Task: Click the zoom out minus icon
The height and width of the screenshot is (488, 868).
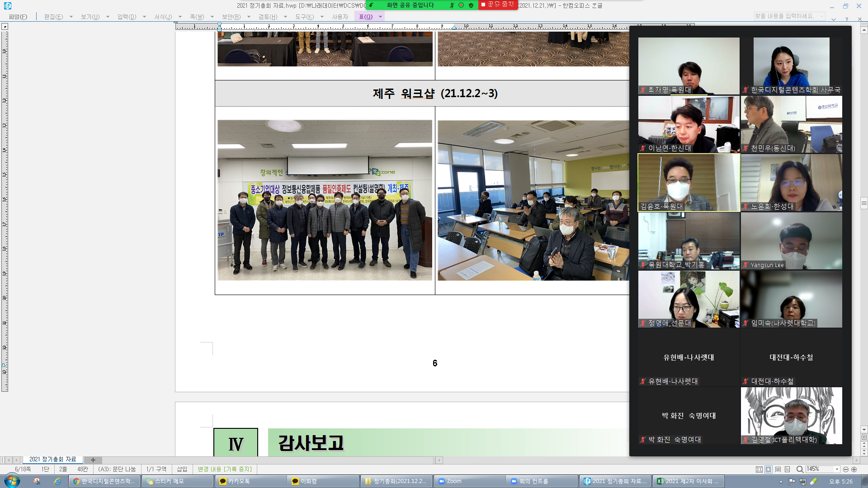Action: (846, 469)
